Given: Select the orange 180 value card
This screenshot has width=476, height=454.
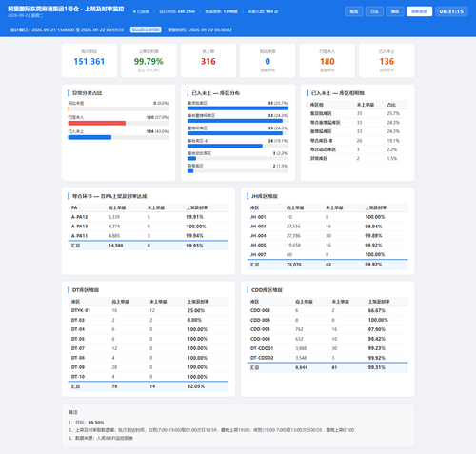Looking at the screenshot, I should point(327,61).
